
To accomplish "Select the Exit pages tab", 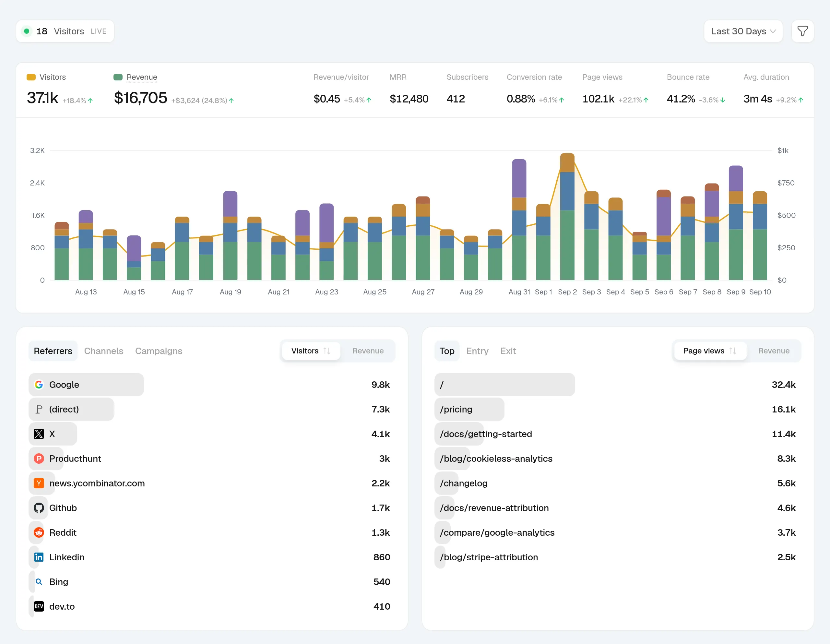I will point(508,351).
